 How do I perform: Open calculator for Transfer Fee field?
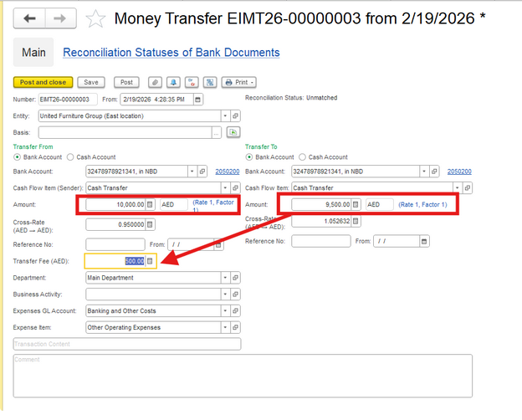click(x=150, y=261)
